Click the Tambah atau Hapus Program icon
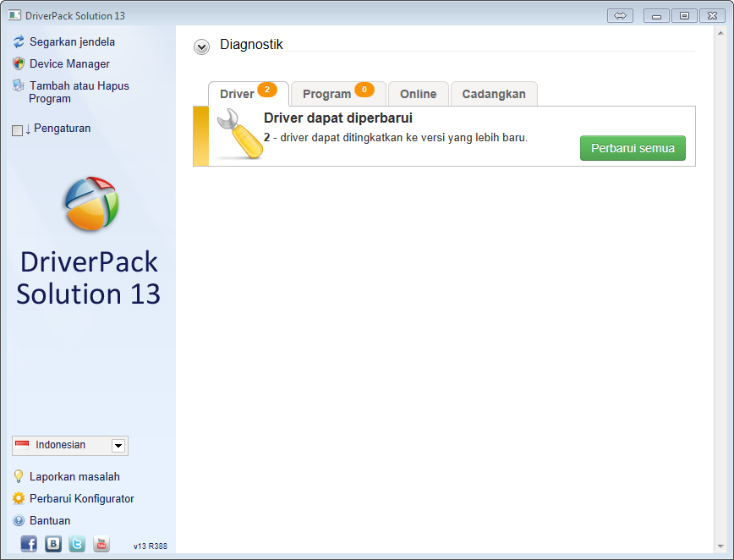Viewport: 734px width, 560px height. coord(19,85)
